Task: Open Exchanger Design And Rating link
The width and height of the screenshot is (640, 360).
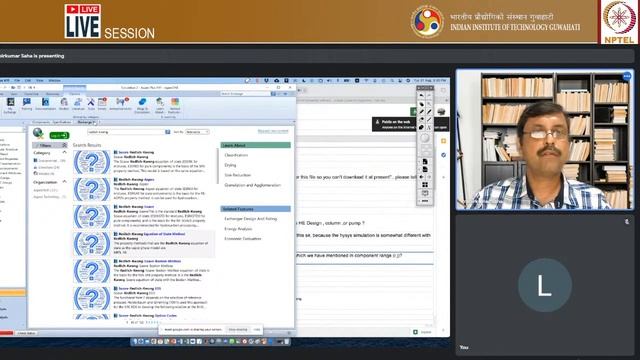Action: (251, 219)
